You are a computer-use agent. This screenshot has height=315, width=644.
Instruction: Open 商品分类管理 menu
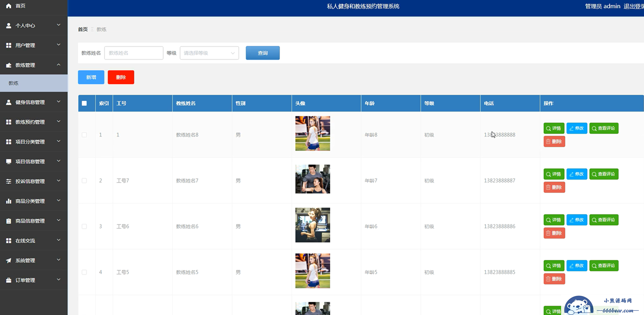coord(34,201)
